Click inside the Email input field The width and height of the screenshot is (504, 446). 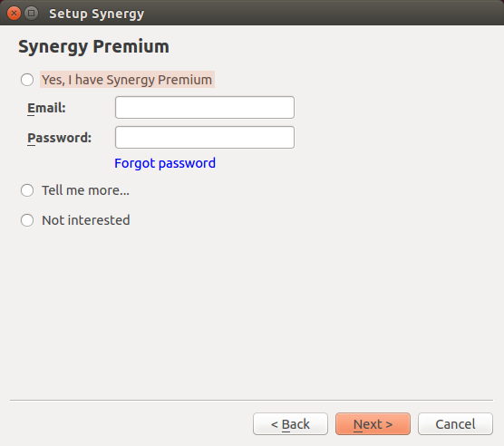[x=205, y=107]
